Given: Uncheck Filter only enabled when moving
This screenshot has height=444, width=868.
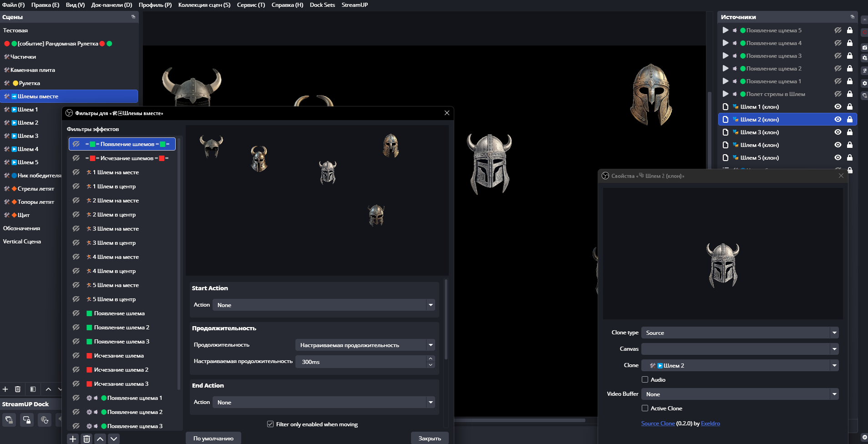Looking at the screenshot, I should pos(270,424).
